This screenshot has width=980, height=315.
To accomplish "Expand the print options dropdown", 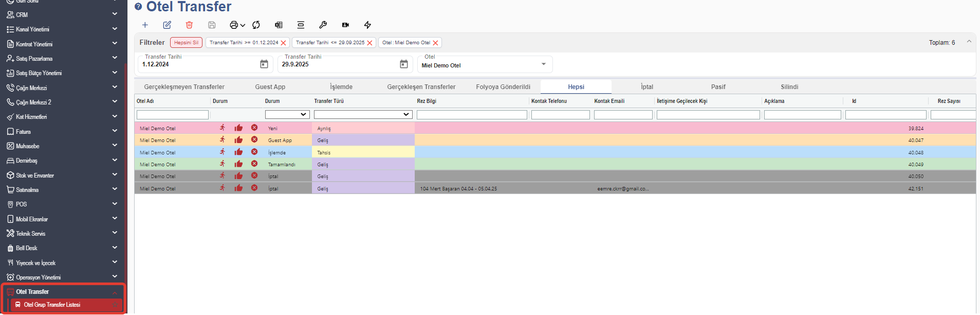I will point(243,25).
